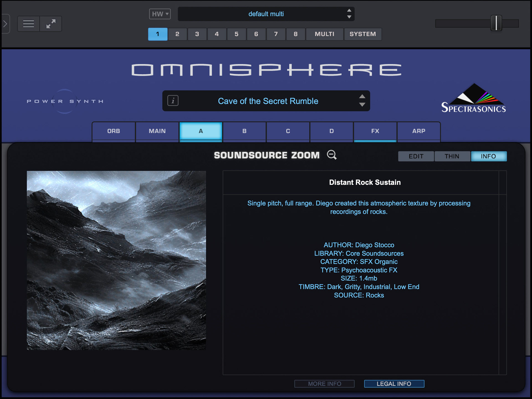Open the default multi selector
532x399 pixels.
click(266, 14)
